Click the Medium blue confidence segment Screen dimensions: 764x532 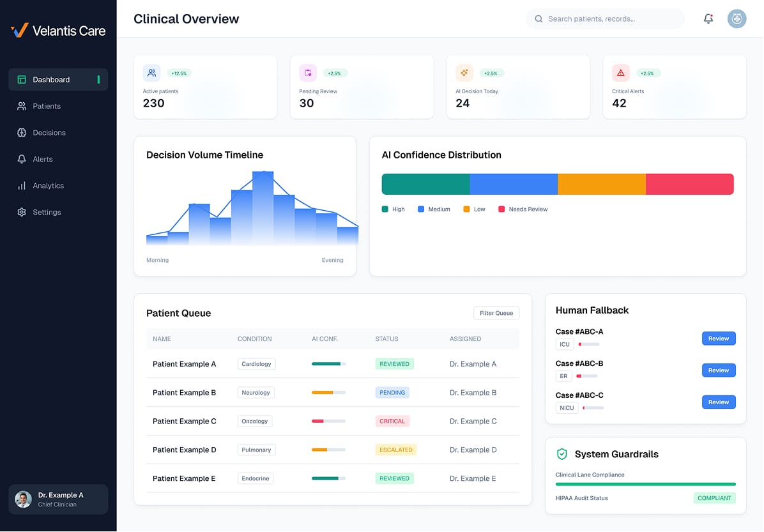(x=514, y=184)
